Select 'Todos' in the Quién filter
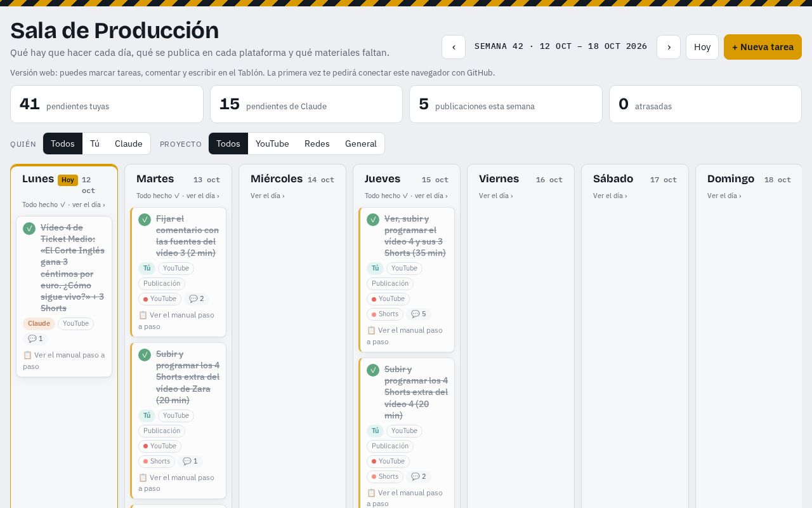Viewport: 812px width, 508px height. point(63,144)
